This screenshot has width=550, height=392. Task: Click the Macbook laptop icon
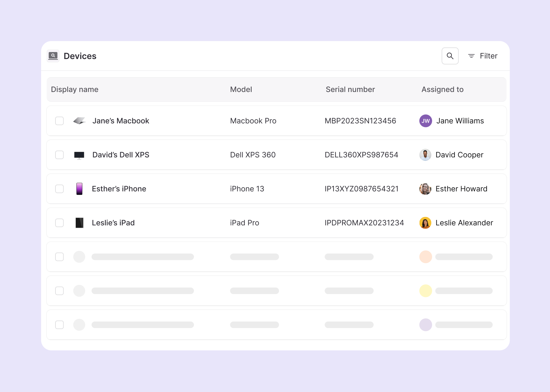click(x=79, y=121)
